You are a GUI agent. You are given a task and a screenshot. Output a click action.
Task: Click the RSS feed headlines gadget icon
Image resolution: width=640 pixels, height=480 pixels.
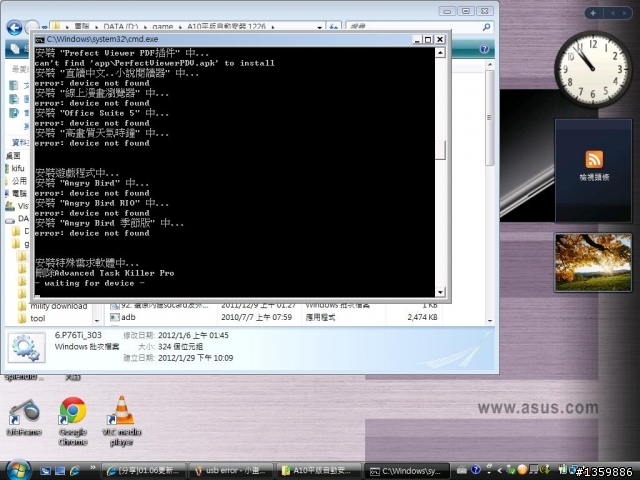pos(594,159)
